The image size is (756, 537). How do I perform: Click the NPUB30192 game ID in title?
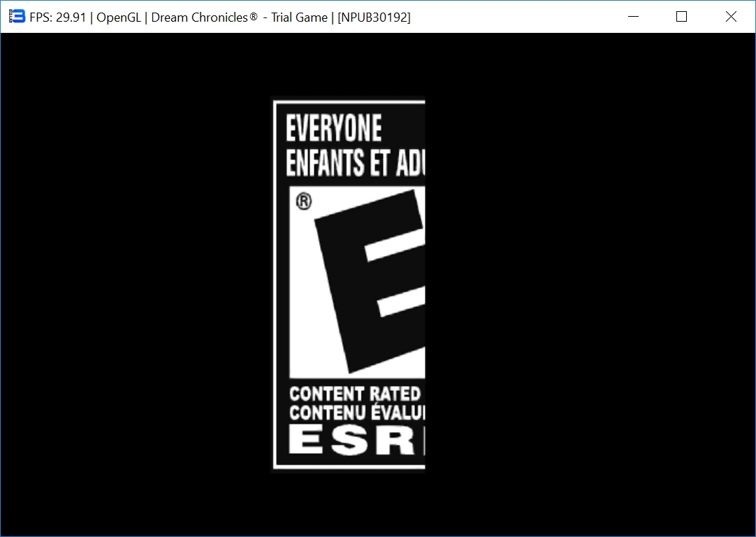coord(375,17)
